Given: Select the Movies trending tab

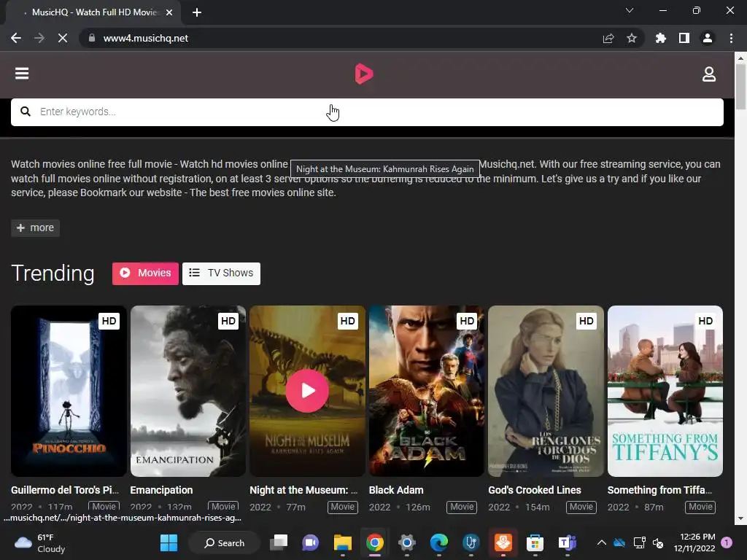Looking at the screenshot, I should pos(145,273).
